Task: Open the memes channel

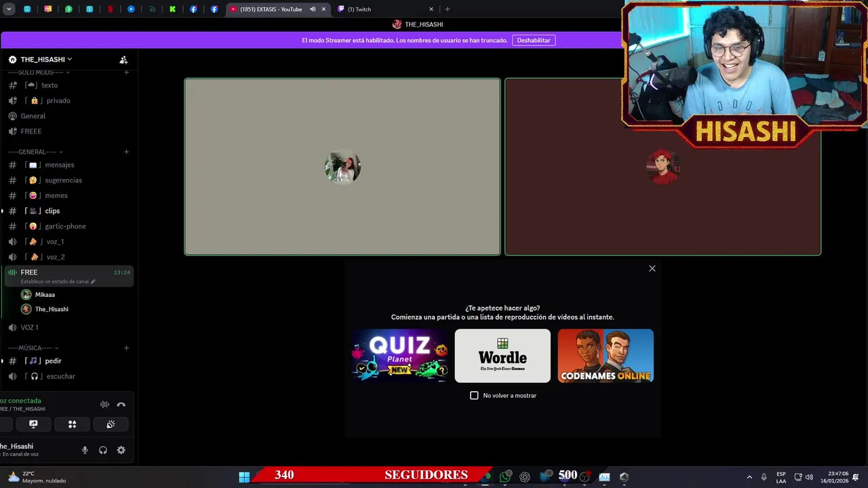Action: [x=68, y=195]
